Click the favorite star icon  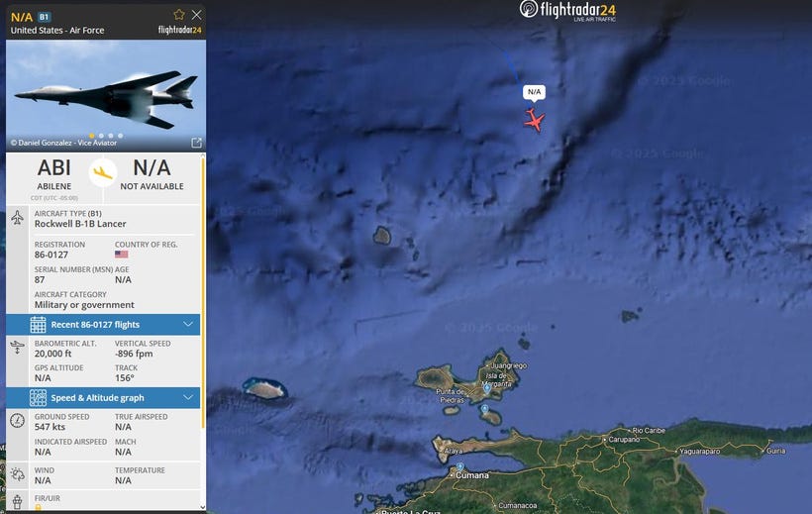(179, 15)
